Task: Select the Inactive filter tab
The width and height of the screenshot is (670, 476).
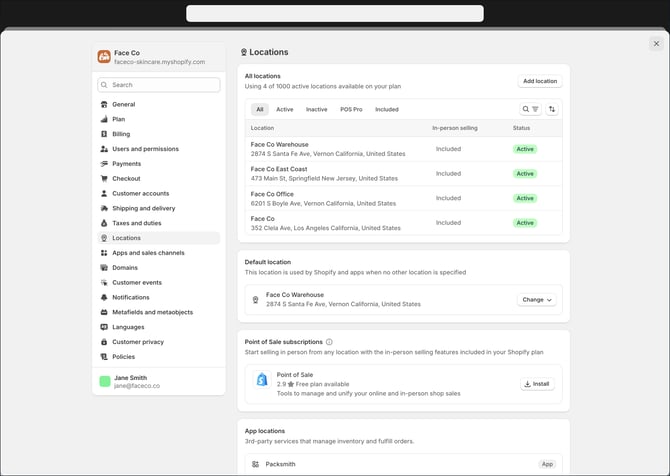Action: click(316, 109)
